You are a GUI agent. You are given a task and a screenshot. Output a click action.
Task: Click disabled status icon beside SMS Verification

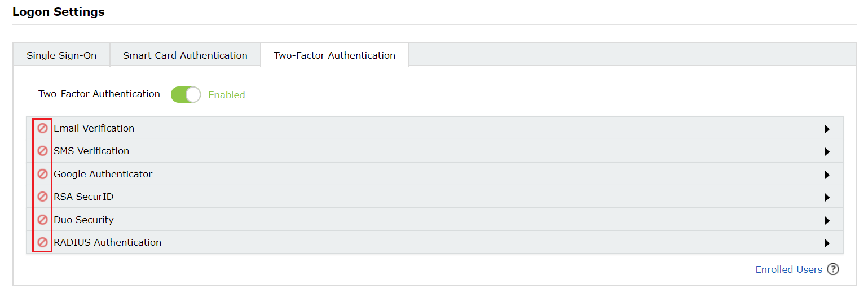click(x=42, y=151)
